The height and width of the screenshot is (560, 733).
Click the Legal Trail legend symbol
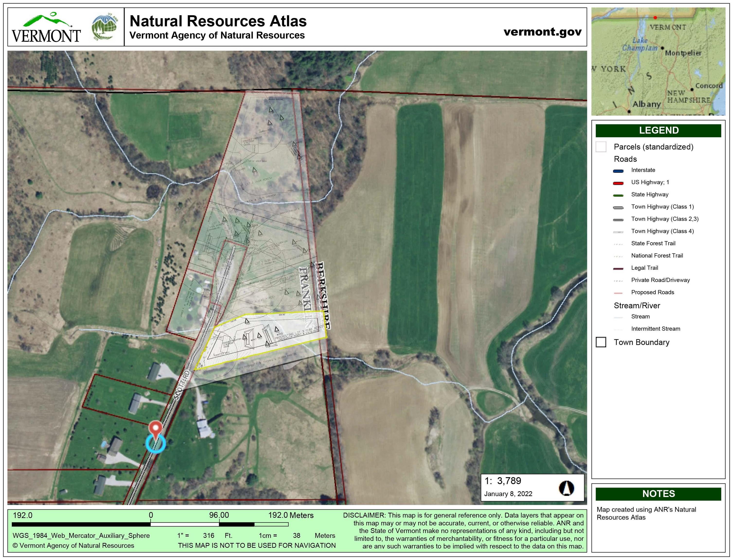(x=618, y=269)
